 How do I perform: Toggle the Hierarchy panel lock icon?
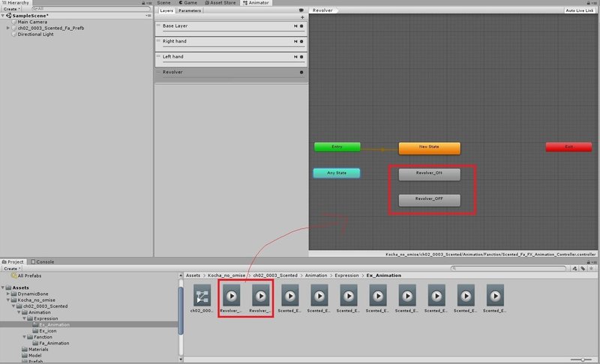pos(143,3)
